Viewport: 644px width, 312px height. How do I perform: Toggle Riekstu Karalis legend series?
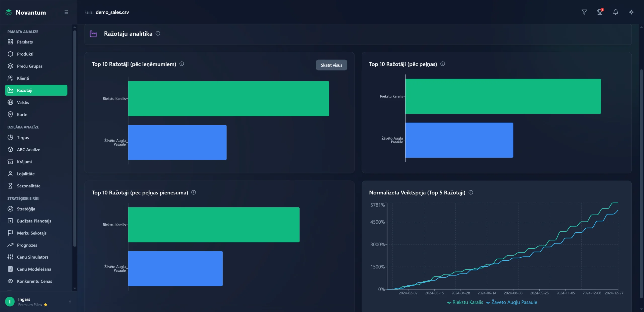tap(465, 302)
